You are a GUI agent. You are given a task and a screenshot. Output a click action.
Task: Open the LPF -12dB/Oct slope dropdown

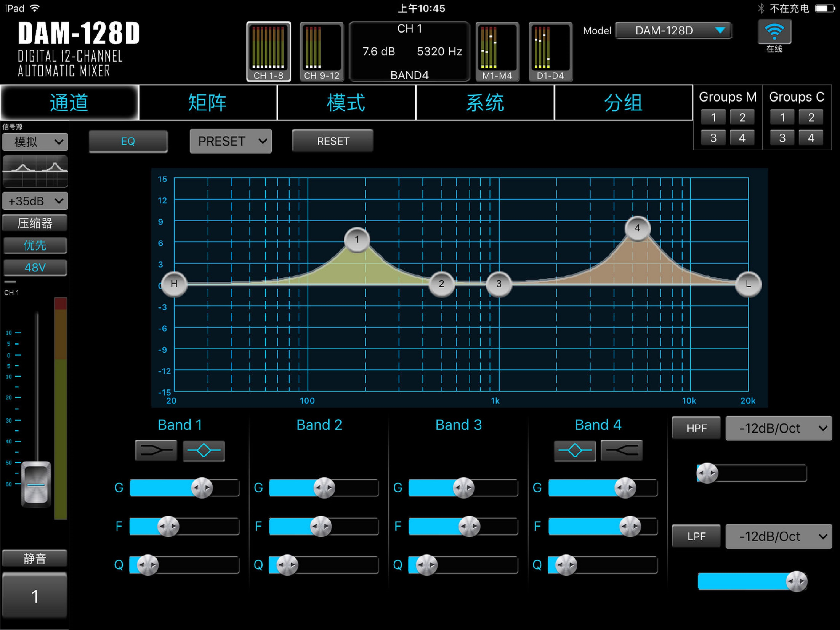coord(779,536)
